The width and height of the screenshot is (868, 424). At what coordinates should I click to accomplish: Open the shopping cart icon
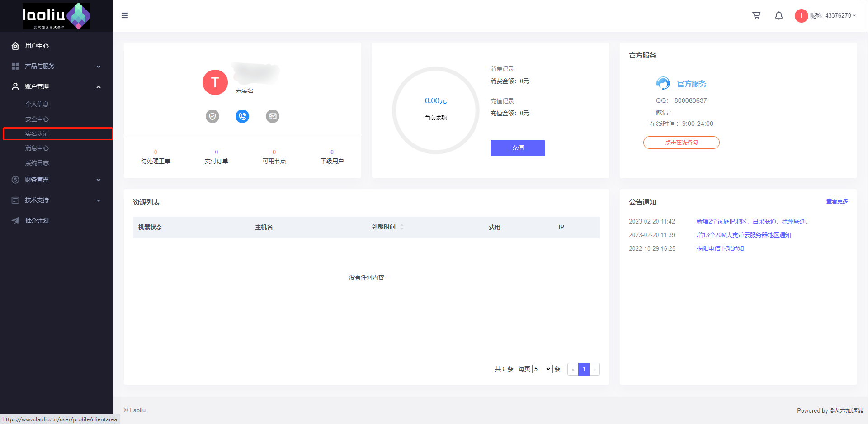pyautogui.click(x=756, y=16)
